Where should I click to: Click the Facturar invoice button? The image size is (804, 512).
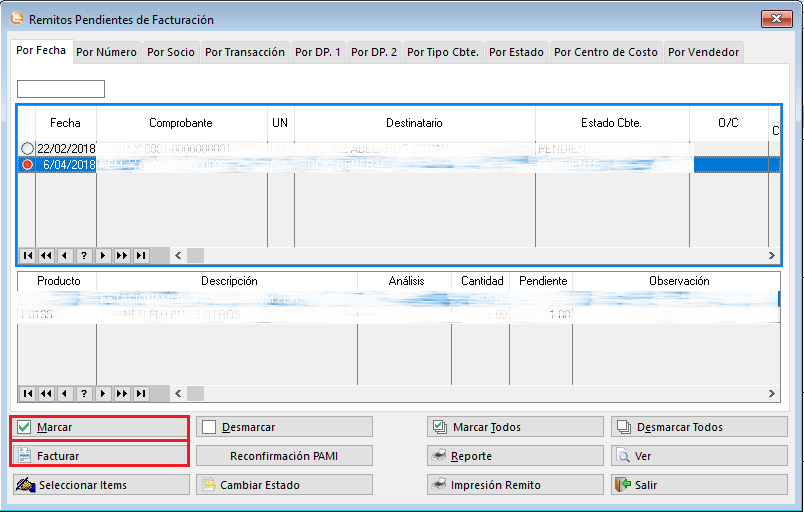coord(99,456)
